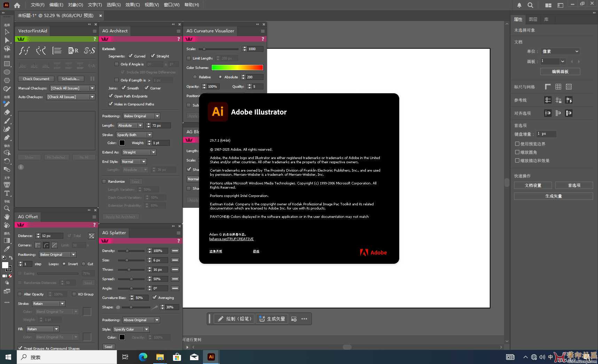Image resolution: width=598 pixels, height=364 pixels.
Task: Open the 效果(C) menu
Action: point(132,5)
